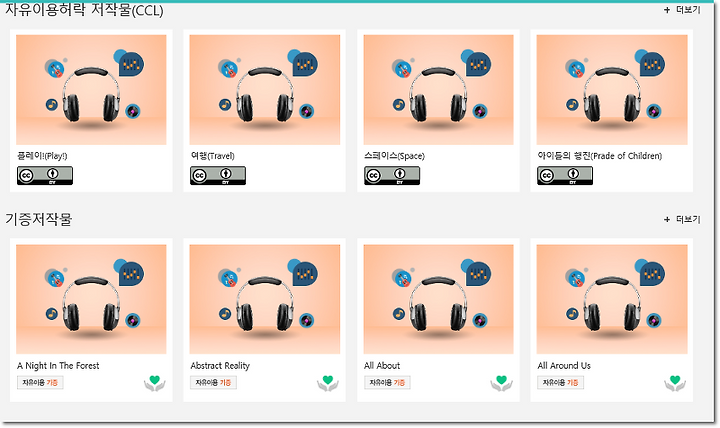Click the donation heart icon for All About

[x=501, y=383]
